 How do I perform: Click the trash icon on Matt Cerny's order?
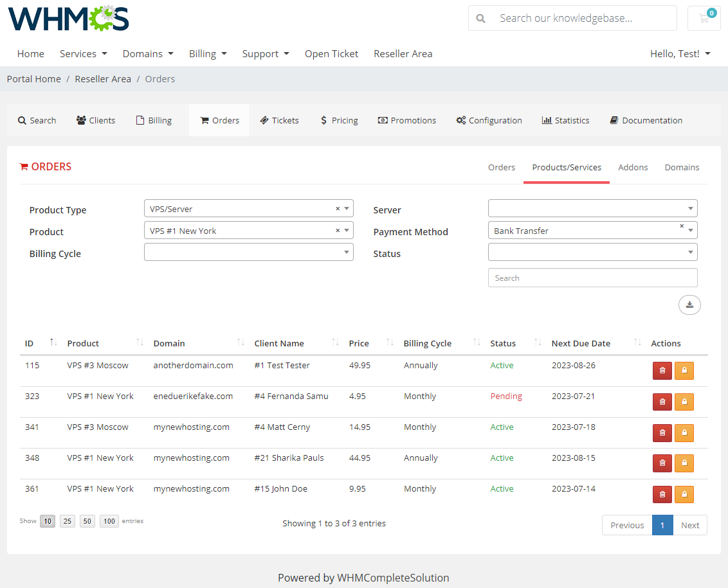pyautogui.click(x=662, y=432)
